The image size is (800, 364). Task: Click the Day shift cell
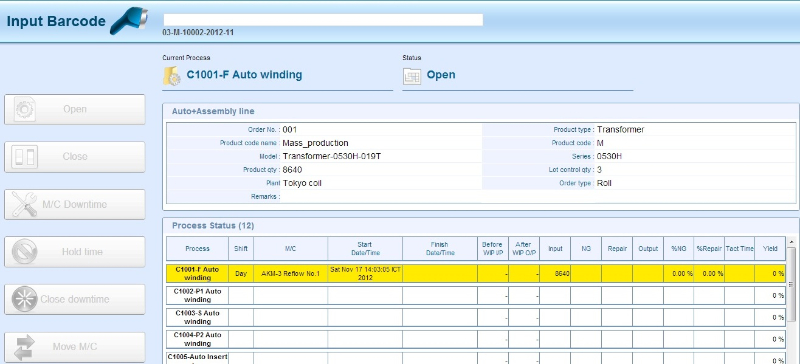point(241,274)
